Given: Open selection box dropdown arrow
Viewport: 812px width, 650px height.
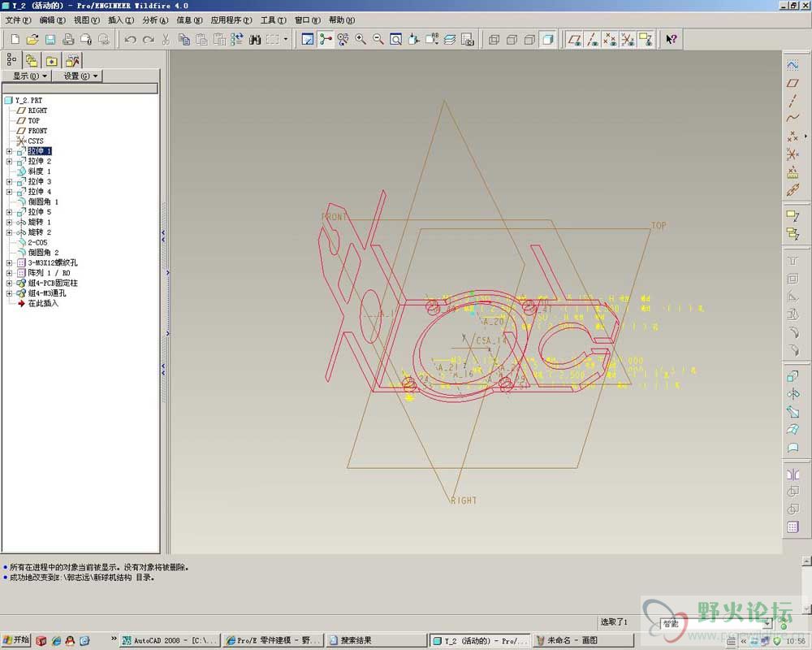Looking at the screenshot, I should [285, 39].
